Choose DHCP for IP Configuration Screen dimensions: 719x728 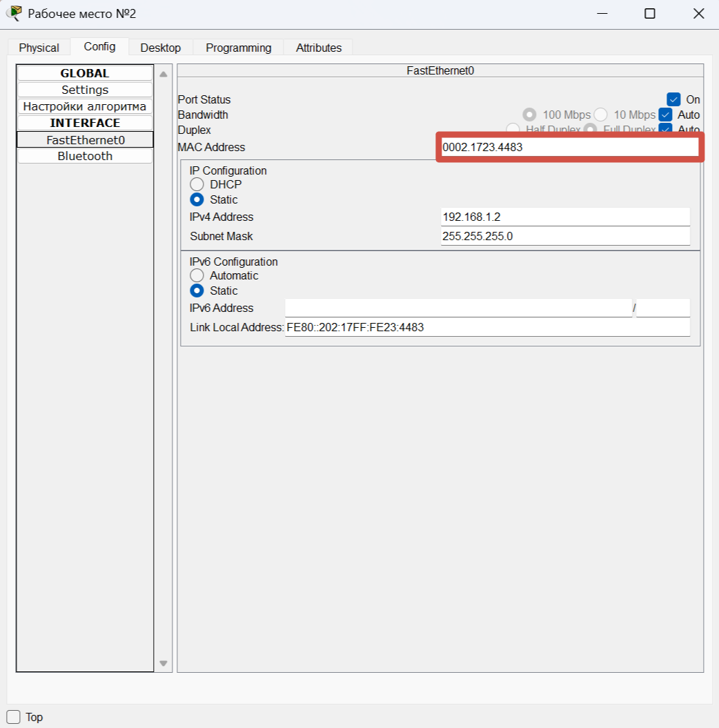[197, 184]
